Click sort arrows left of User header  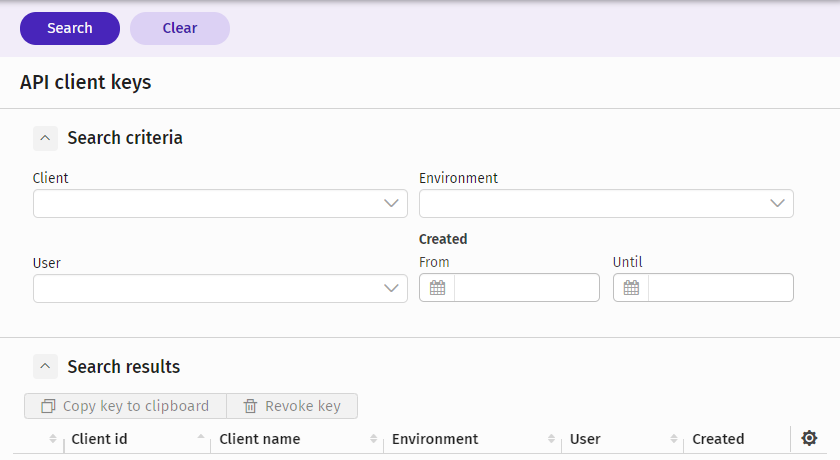coord(551,439)
